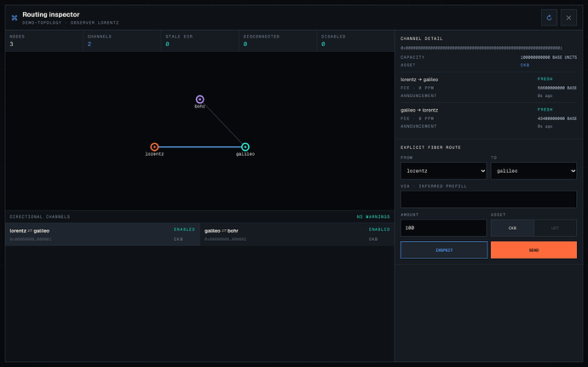Click the lorentz → galileo direction heading
This screenshot has width=588, height=367.
pos(419,79)
